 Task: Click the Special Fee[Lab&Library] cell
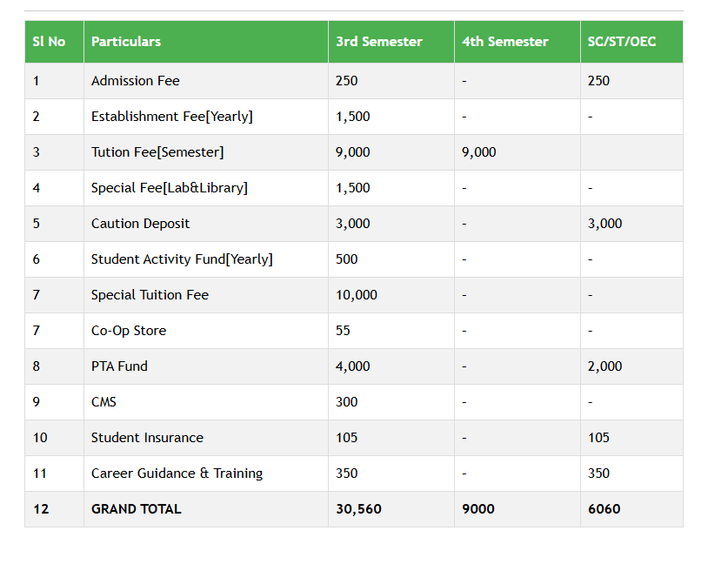click(x=170, y=188)
